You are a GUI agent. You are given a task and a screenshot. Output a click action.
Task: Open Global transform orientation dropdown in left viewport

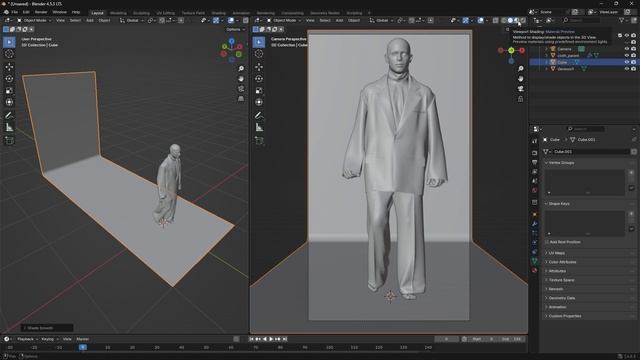(x=131, y=20)
